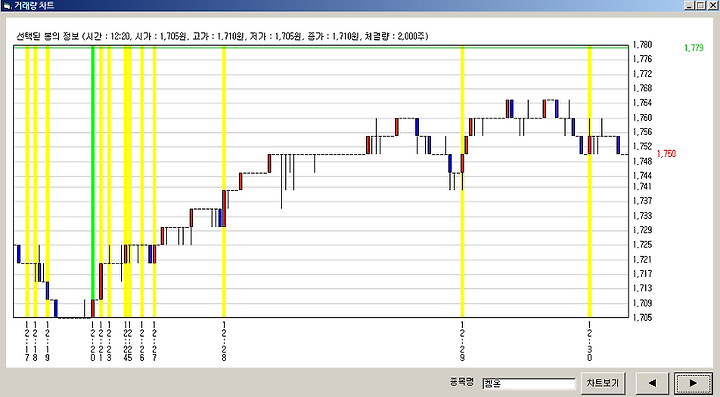Select the yellow 12:28 time marker bar

click(x=224, y=182)
